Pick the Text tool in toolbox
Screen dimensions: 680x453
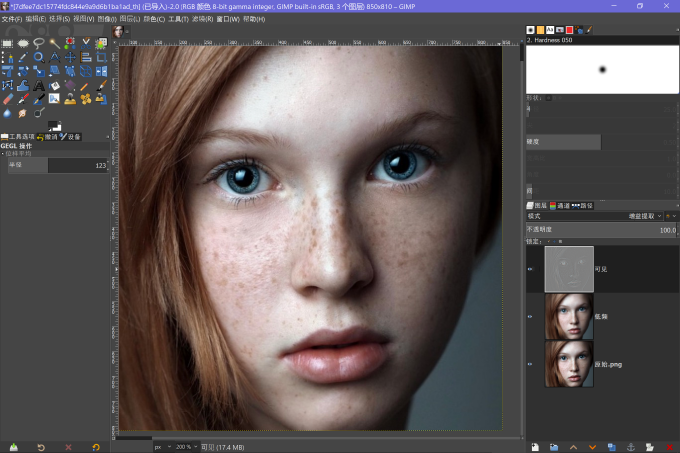[x=39, y=85]
